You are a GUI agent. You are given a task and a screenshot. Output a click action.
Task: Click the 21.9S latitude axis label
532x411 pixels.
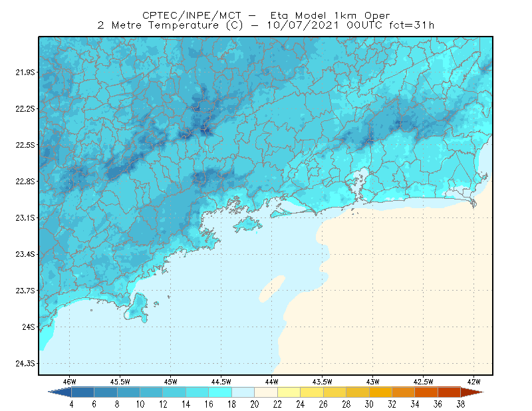25,72
